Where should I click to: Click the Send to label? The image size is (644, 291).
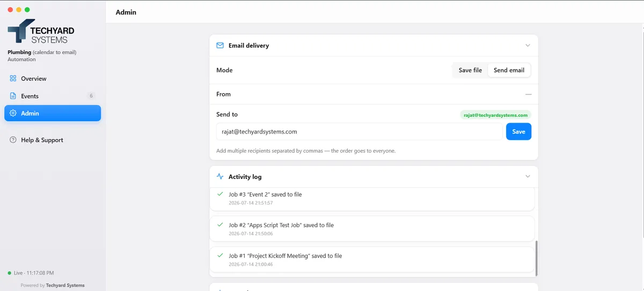(227, 114)
